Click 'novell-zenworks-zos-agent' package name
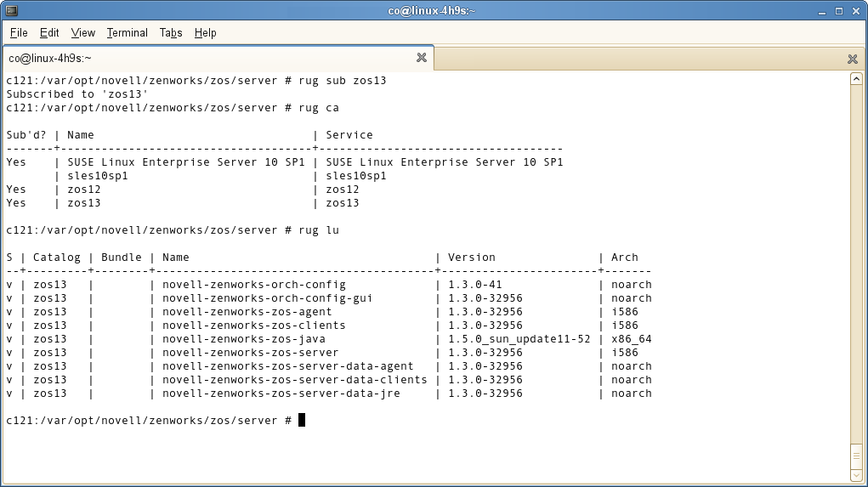868x487 pixels. [247, 312]
